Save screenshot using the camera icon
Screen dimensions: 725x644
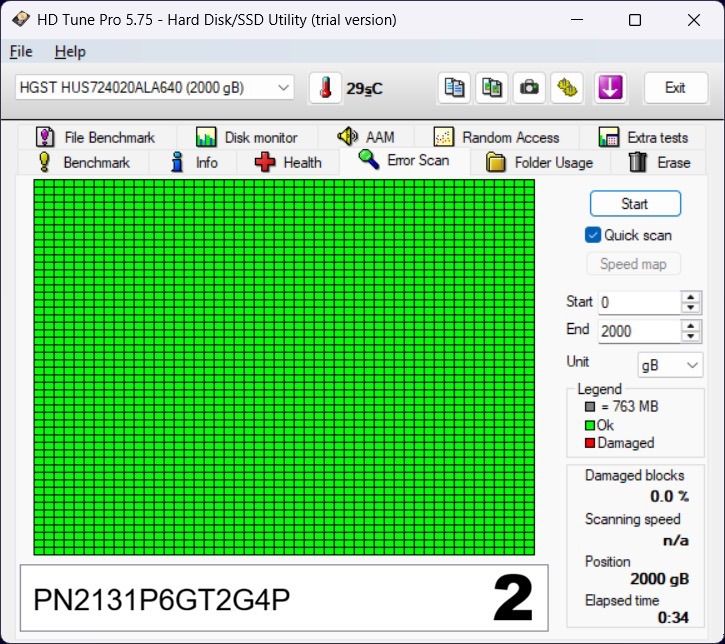pyautogui.click(x=529, y=88)
